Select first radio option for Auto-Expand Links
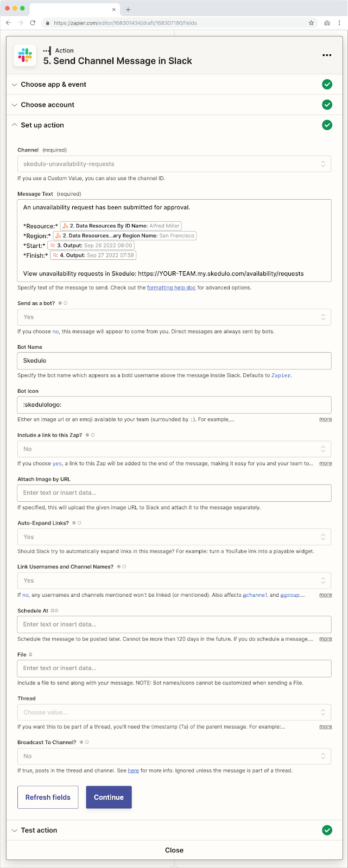 pos(74,523)
